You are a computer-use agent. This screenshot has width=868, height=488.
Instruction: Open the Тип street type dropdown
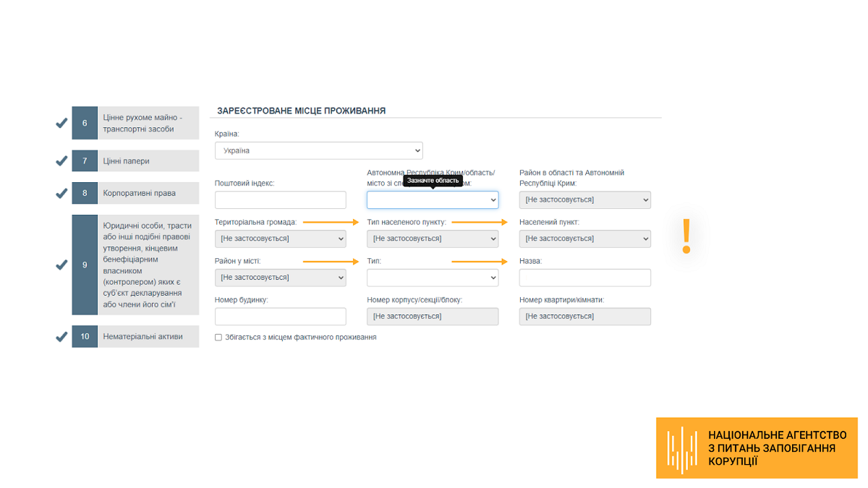click(433, 278)
